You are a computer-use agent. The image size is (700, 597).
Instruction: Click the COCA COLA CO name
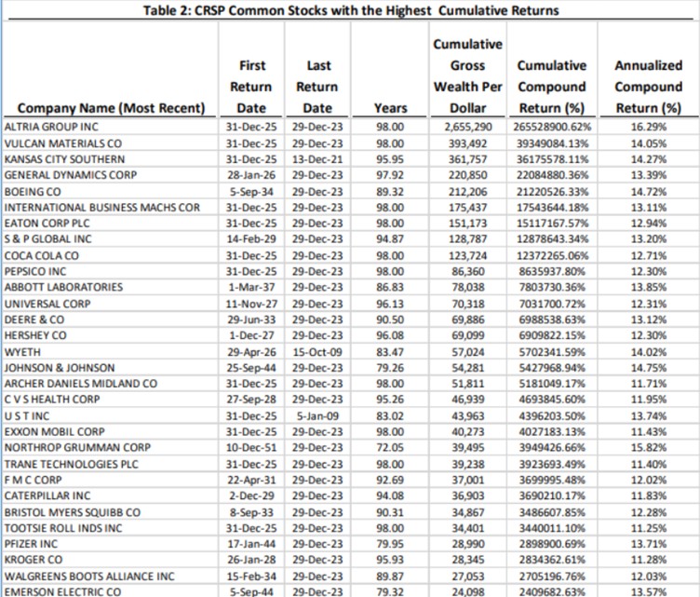point(42,256)
